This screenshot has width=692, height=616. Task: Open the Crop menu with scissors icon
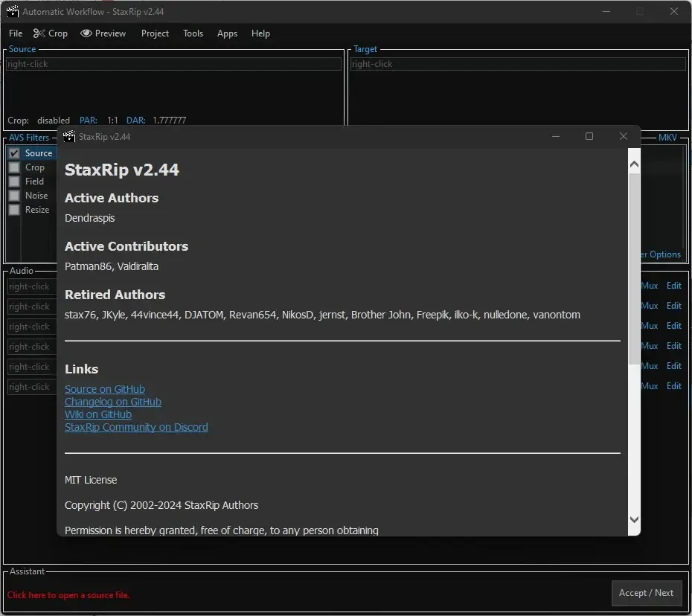pyautogui.click(x=51, y=33)
